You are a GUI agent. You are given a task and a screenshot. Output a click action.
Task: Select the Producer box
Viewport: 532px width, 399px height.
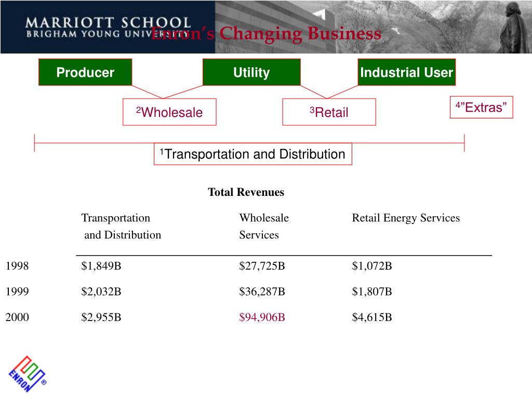coord(85,72)
